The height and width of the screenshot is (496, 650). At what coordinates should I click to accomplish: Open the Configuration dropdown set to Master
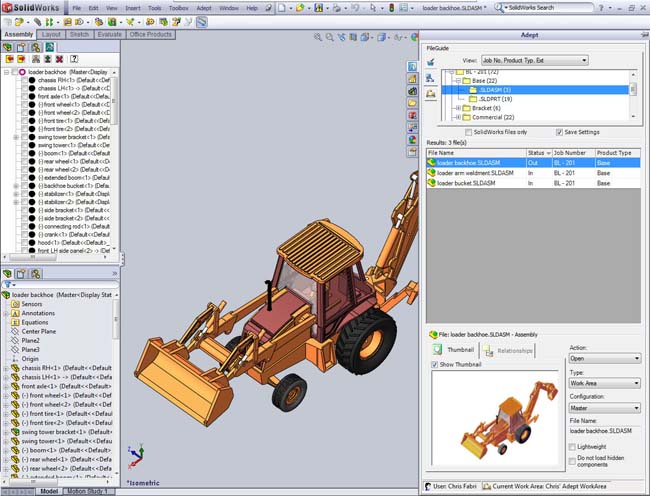(x=605, y=408)
